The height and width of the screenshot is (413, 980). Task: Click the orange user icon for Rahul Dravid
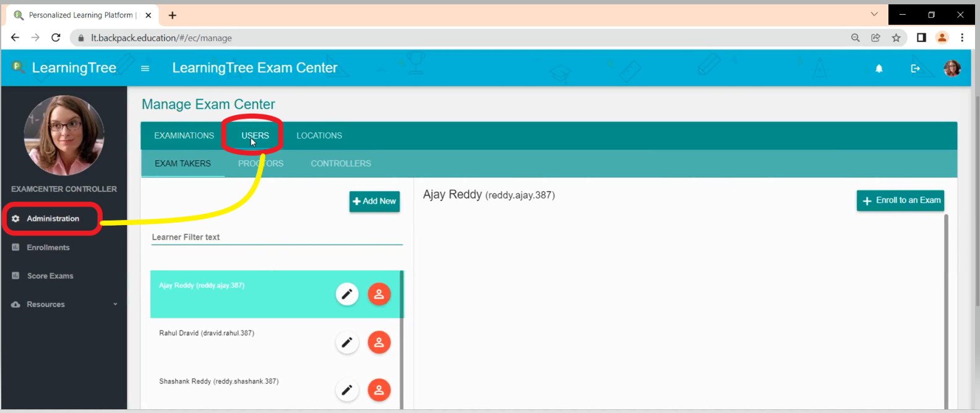[x=379, y=342]
